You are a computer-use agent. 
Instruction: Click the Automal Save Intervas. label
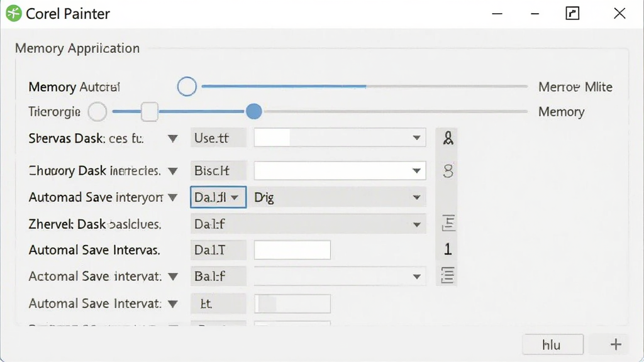94,250
